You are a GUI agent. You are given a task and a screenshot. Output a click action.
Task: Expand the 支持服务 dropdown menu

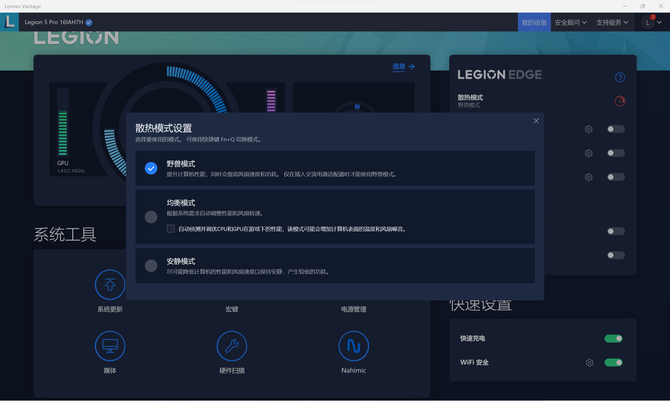(612, 22)
